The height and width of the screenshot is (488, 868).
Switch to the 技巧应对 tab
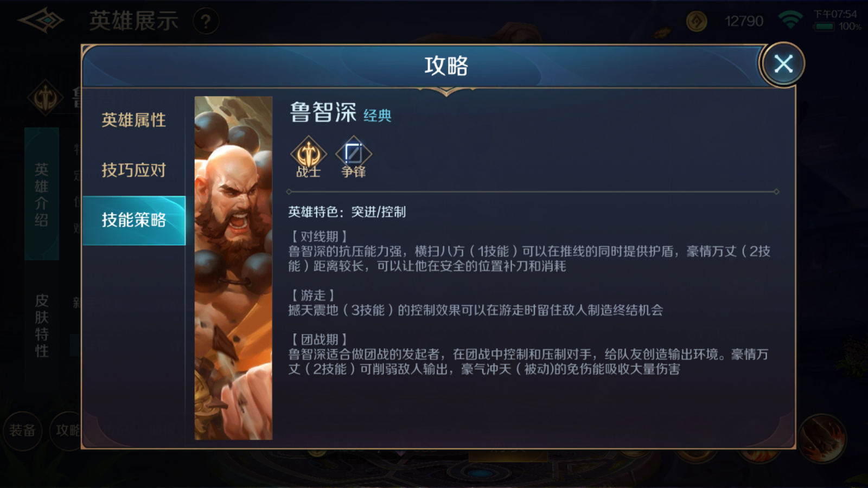click(x=133, y=170)
